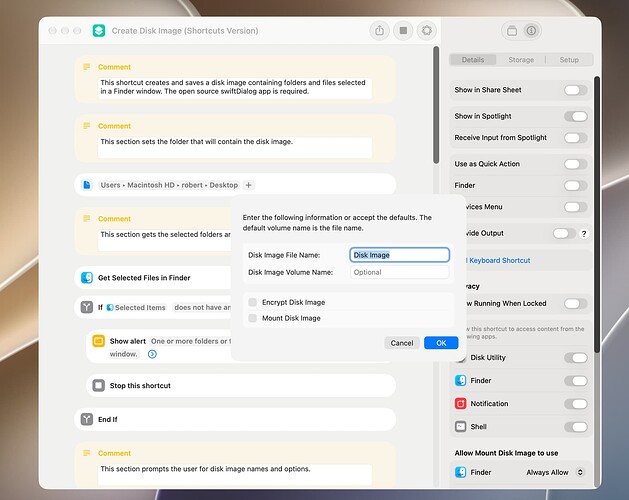Image resolution: width=629 pixels, height=500 pixels.
Task: Switch to the Details tab
Action: pyautogui.click(x=473, y=60)
